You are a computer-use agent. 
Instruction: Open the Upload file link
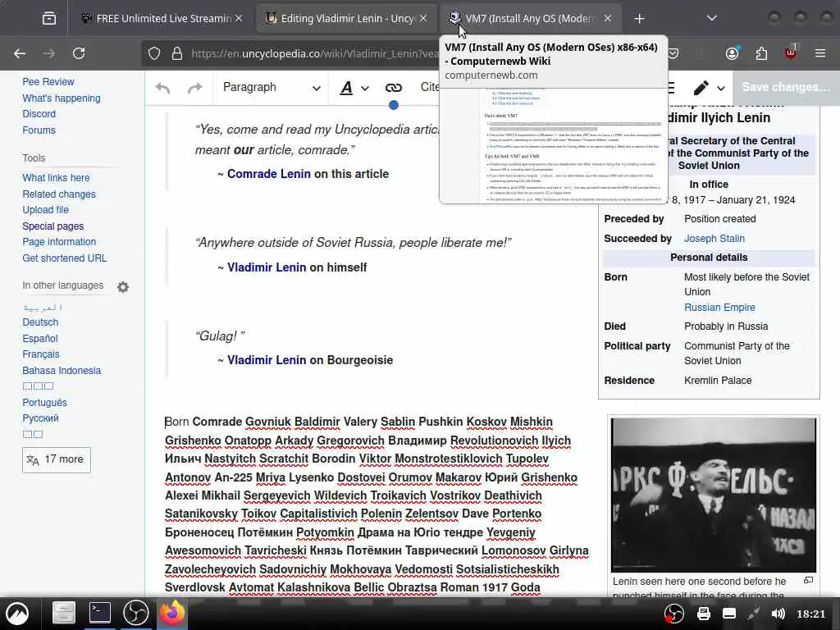46,210
